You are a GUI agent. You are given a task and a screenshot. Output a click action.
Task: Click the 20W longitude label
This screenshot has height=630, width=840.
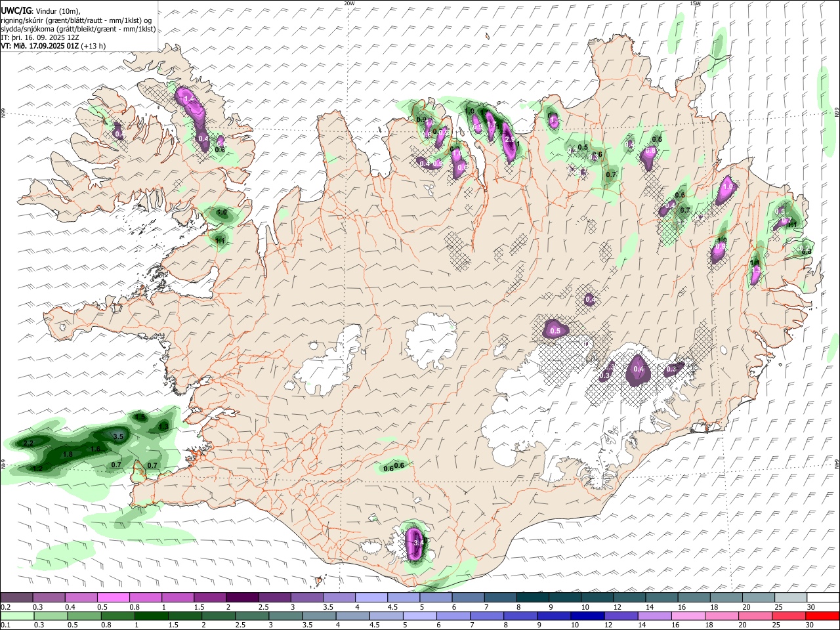(349, 3)
